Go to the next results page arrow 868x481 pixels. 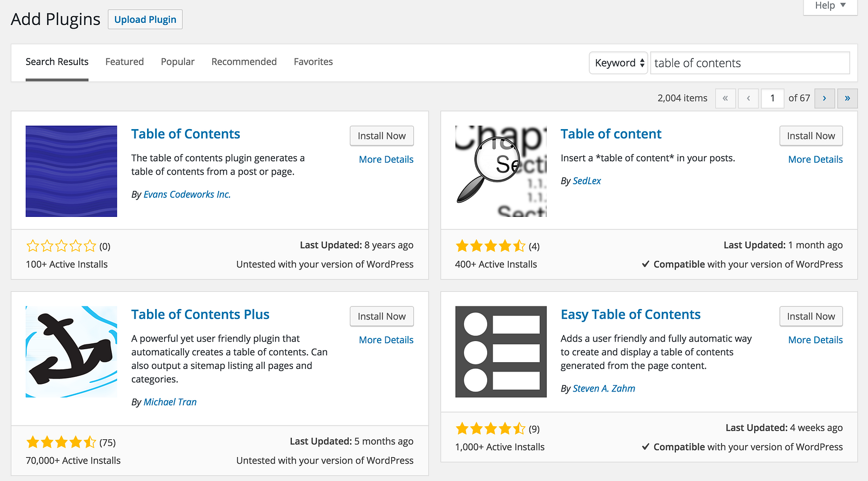[x=825, y=98]
